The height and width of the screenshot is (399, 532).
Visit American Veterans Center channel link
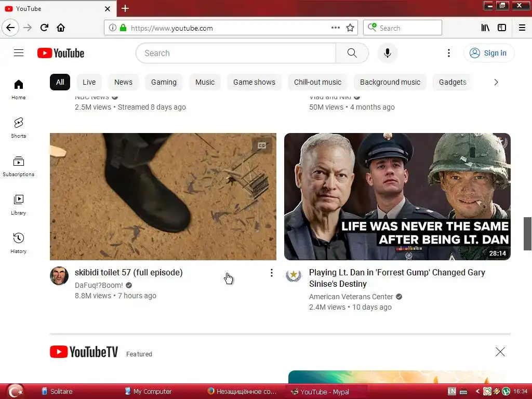(x=351, y=297)
